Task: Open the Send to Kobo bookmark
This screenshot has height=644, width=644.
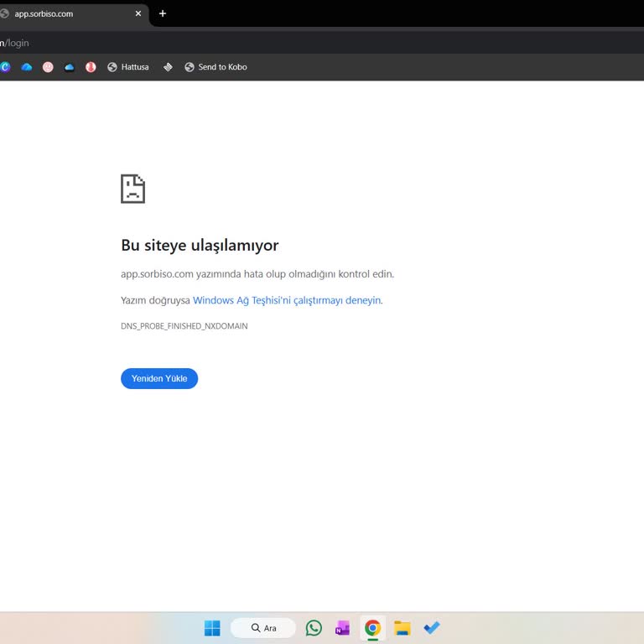Action: pyautogui.click(x=216, y=67)
